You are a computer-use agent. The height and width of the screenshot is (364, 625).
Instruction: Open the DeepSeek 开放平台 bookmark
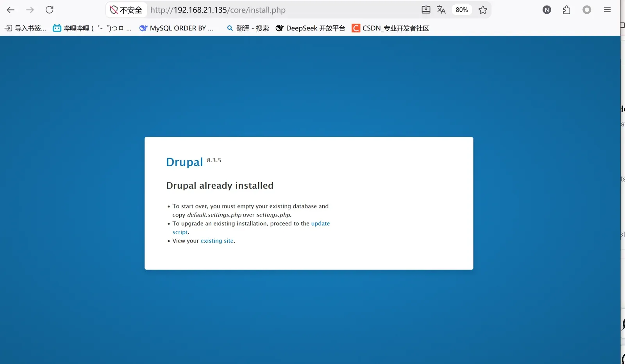[x=311, y=28]
